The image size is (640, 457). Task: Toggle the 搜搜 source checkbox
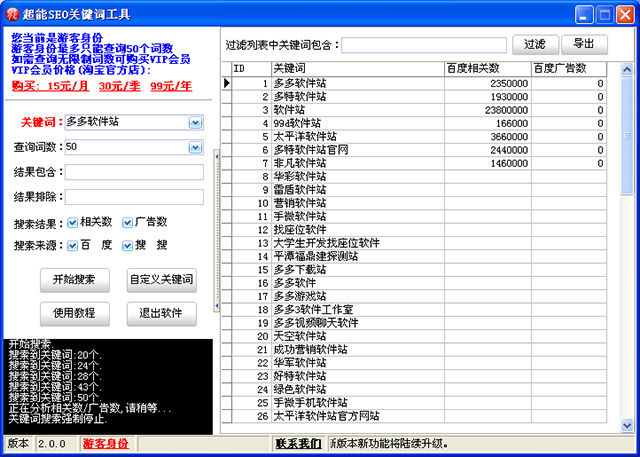(127, 246)
